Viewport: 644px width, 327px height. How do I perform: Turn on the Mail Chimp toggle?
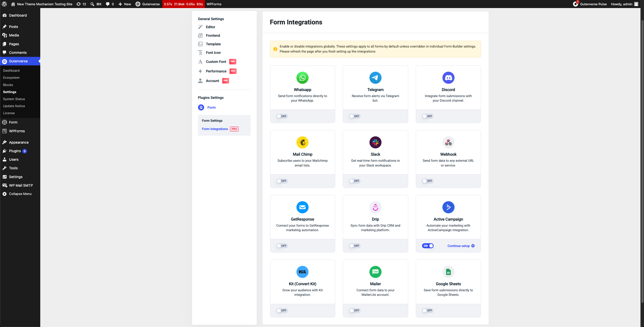pyautogui.click(x=282, y=181)
